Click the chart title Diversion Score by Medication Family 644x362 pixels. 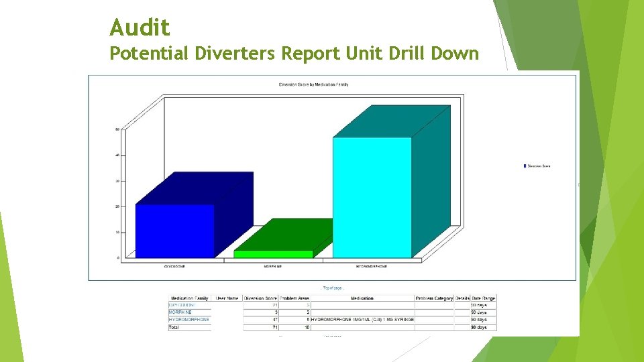tap(313, 84)
